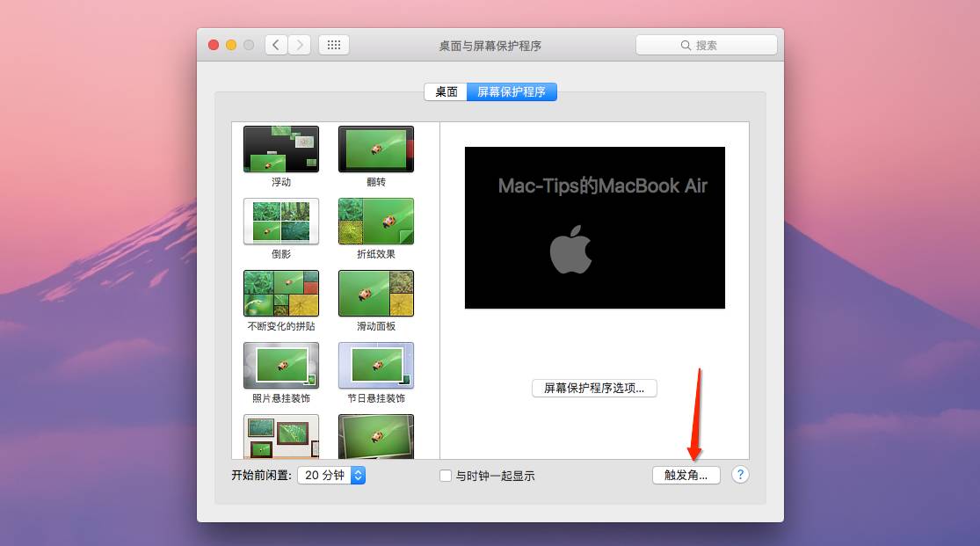Click the 屏幕保护程序选项 button
This screenshot has width=980, height=546.
click(594, 388)
